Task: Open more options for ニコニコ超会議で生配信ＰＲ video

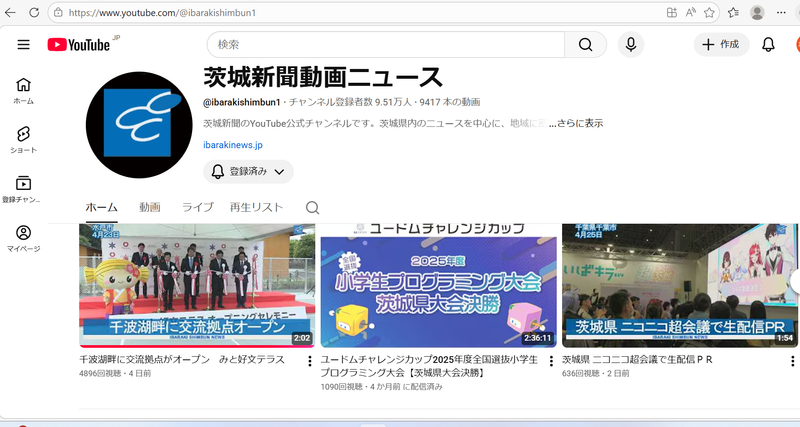Action: coord(792,361)
